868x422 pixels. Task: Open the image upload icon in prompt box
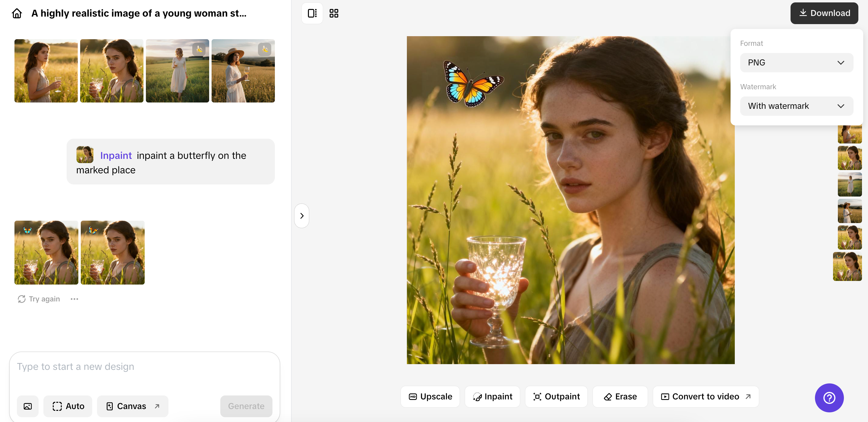point(28,406)
